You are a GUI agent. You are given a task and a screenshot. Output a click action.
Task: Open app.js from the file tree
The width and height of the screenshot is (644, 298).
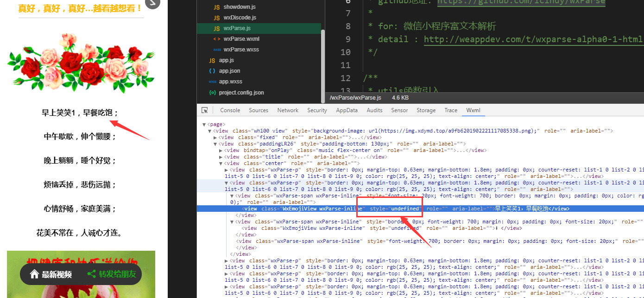click(226, 60)
